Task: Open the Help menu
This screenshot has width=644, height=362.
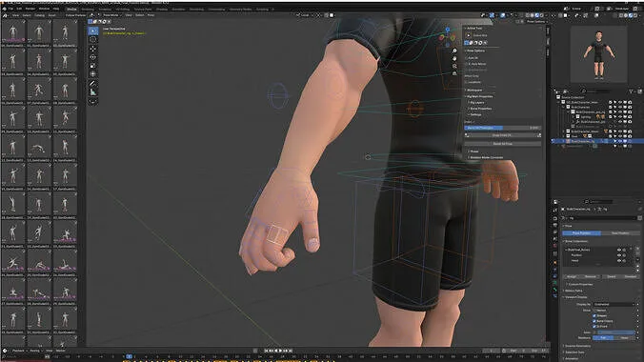Action: [x=56, y=9]
